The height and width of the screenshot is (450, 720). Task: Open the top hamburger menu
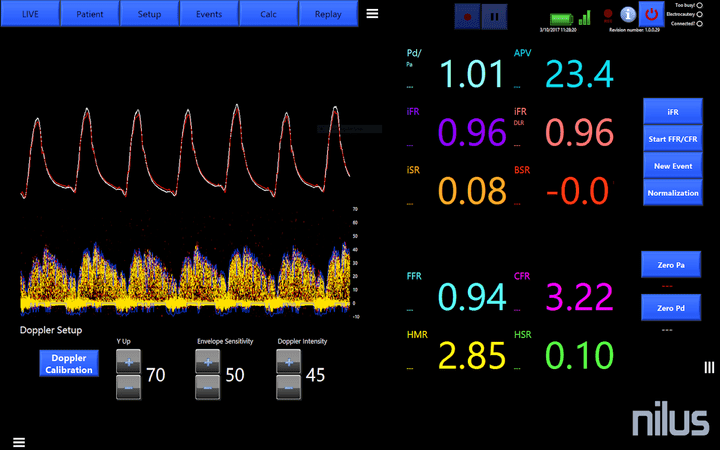click(372, 14)
